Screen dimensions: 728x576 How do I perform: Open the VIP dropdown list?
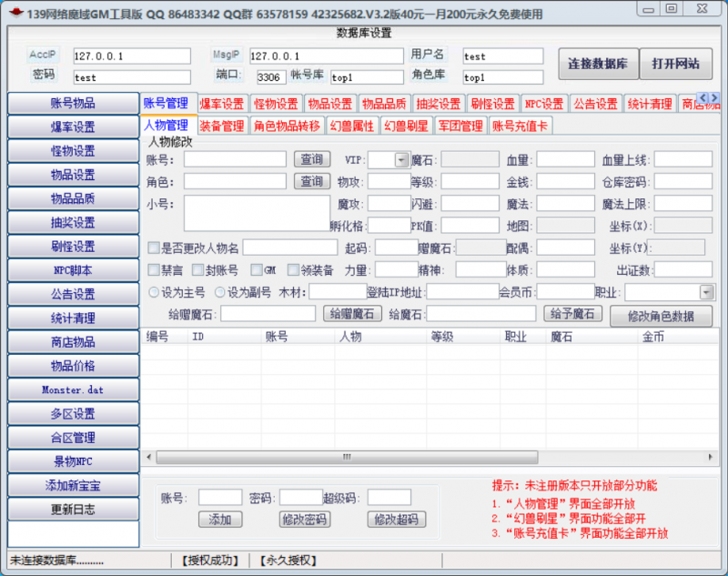click(x=401, y=160)
